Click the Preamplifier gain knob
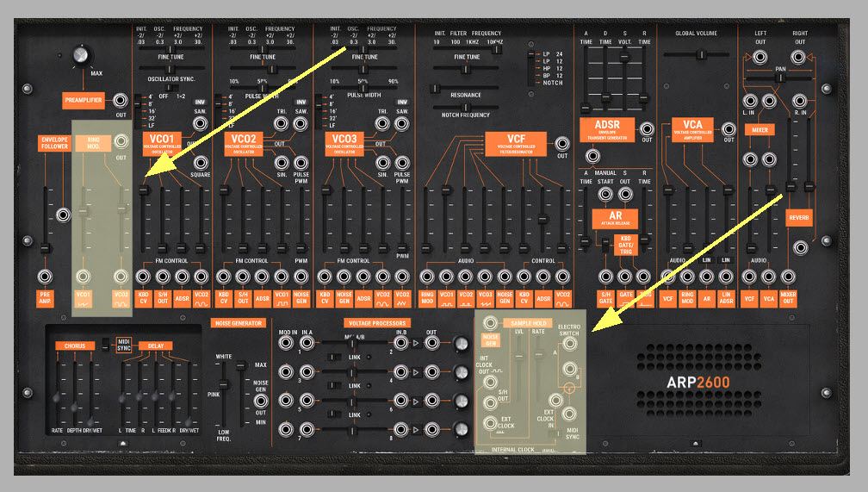Viewport: 868px width, 492px height. pos(81,55)
